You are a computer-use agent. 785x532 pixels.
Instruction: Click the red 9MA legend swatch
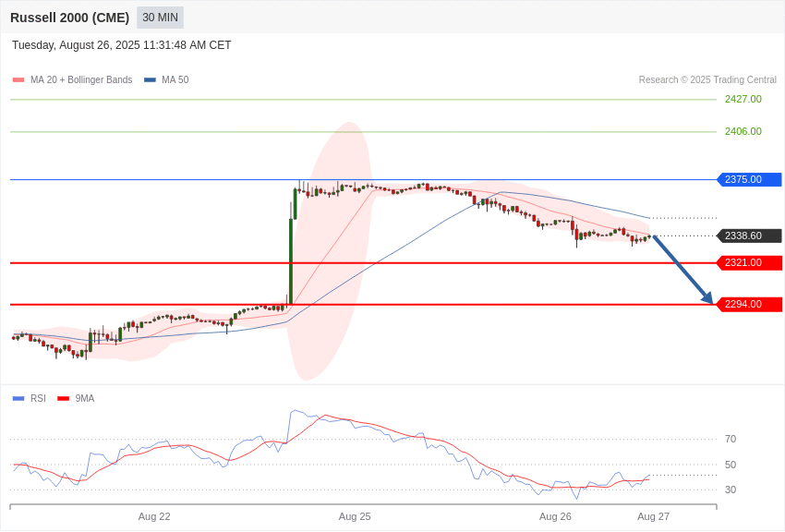click(63, 399)
